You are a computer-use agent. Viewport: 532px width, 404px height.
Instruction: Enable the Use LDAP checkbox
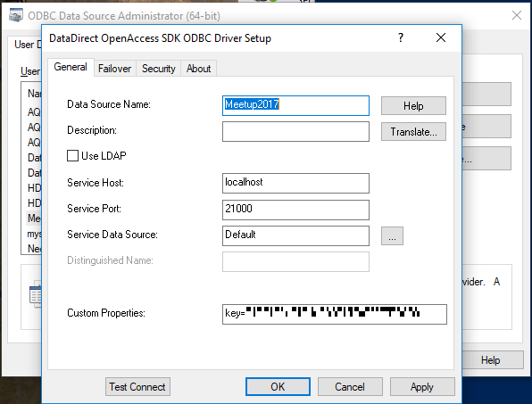click(x=72, y=156)
